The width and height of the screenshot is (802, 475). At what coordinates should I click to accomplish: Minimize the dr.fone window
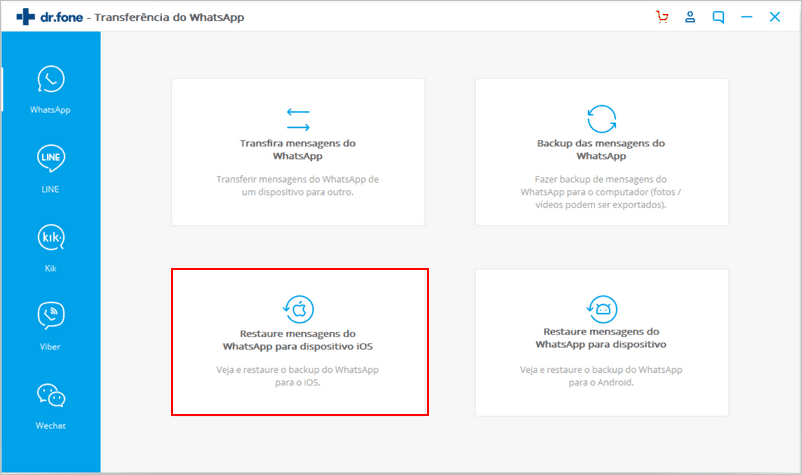coord(746,17)
